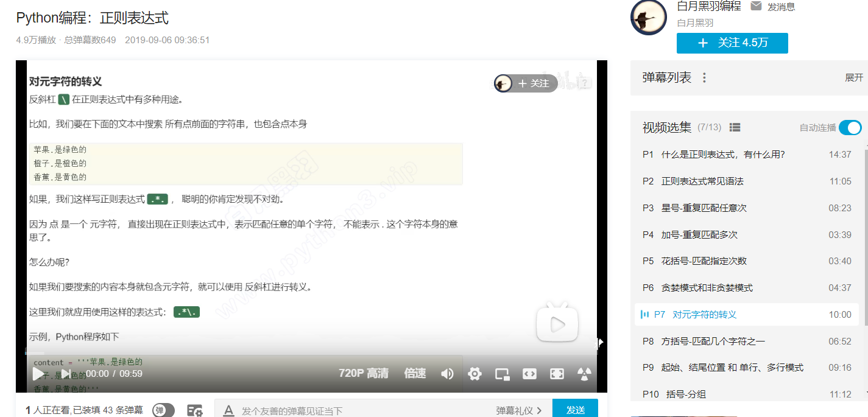Click 发消息 to message the uploader
This screenshot has height=417, width=868.
(x=781, y=7)
